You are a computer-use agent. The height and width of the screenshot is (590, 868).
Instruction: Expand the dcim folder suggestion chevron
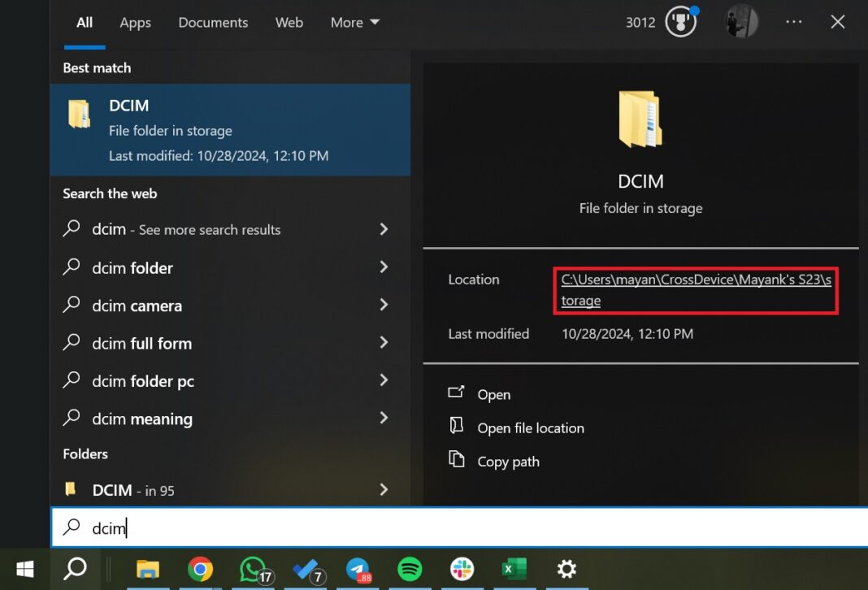coord(383,267)
